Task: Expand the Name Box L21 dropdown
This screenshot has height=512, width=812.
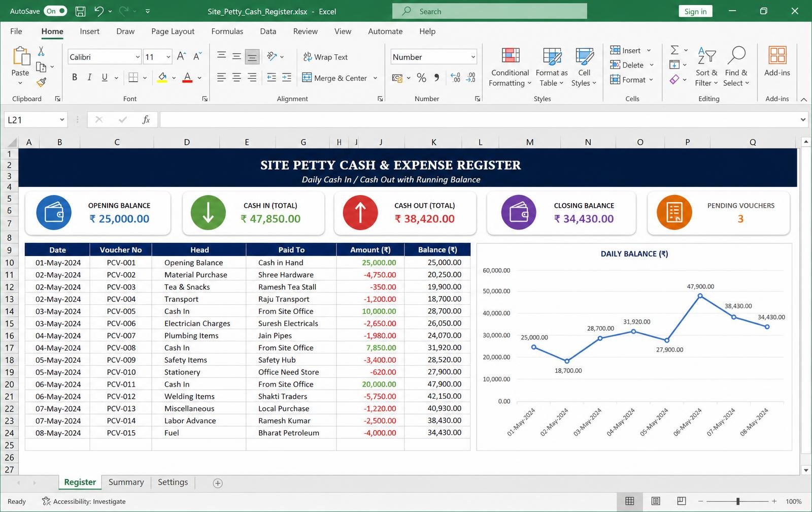Action: 62,120
